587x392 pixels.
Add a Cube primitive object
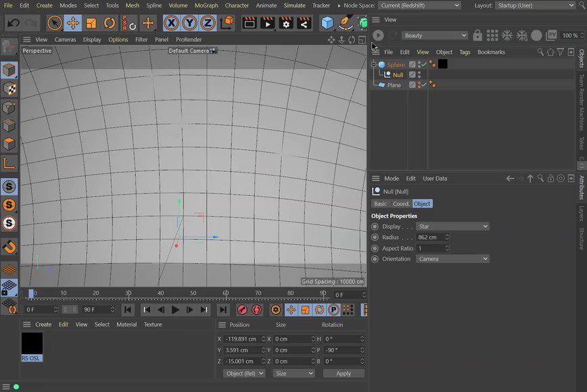328,24
